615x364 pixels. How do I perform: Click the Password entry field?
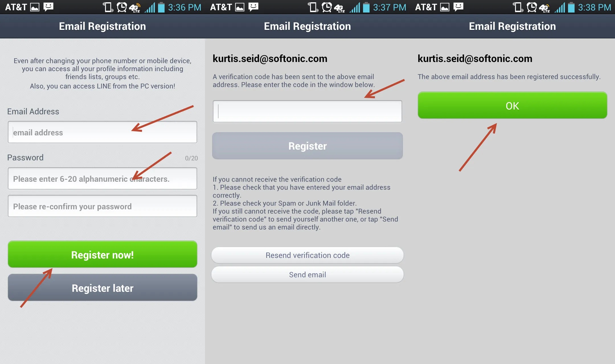[x=102, y=178]
